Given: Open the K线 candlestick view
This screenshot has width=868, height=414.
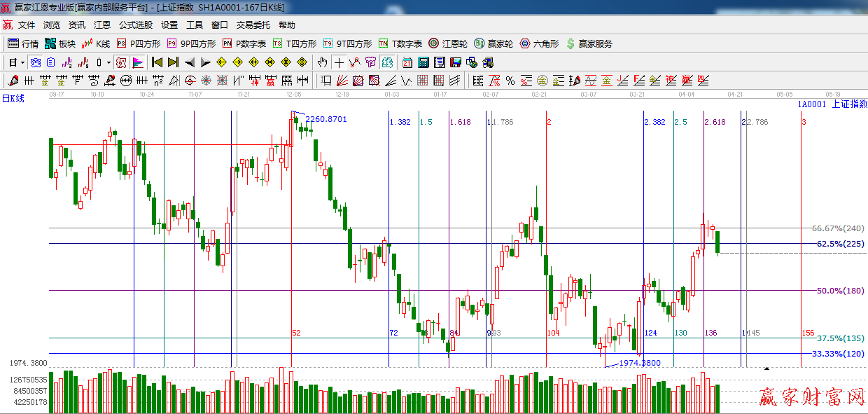Looking at the screenshot, I should [96, 43].
